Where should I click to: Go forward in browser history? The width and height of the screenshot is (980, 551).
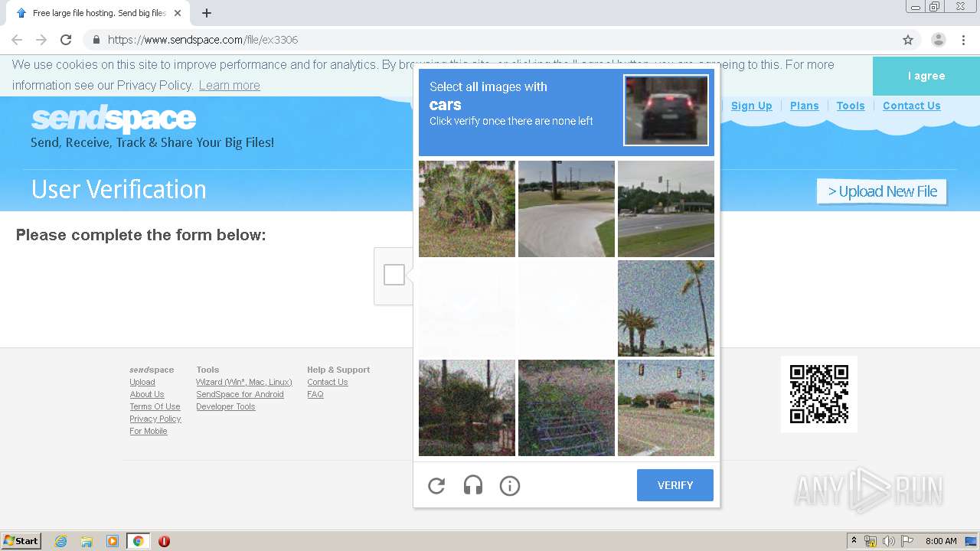click(x=41, y=40)
